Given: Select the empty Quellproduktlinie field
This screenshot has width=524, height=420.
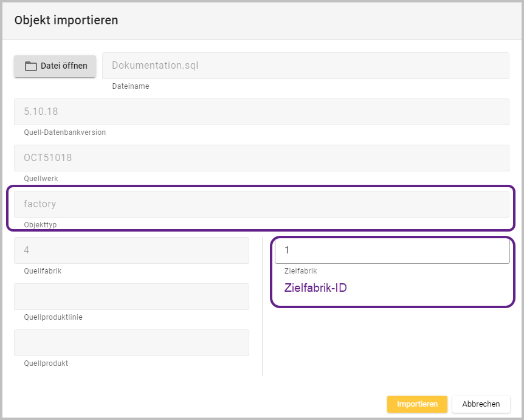Looking at the screenshot, I should pos(131,297).
